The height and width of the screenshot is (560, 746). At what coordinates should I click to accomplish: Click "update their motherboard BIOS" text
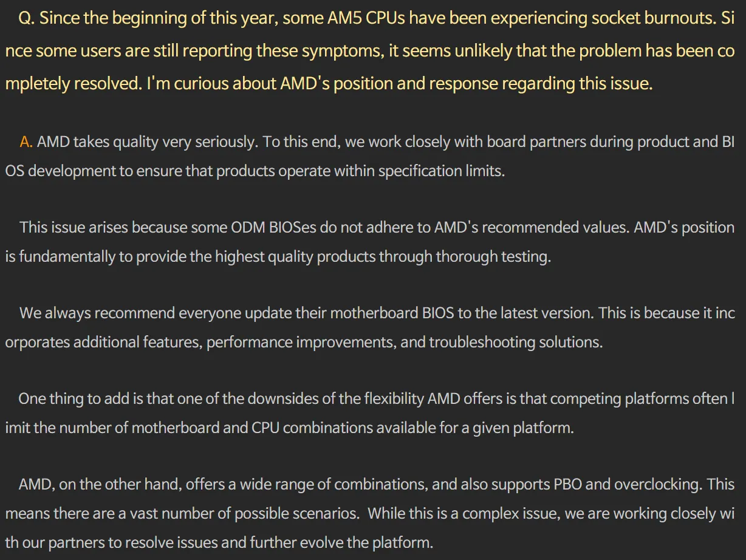pos(345,314)
